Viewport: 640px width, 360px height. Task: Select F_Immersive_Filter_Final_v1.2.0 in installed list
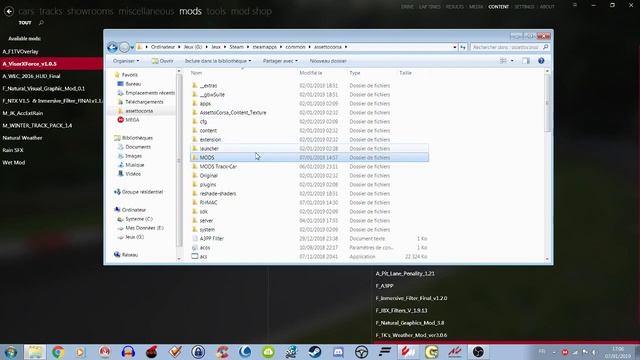click(x=411, y=298)
